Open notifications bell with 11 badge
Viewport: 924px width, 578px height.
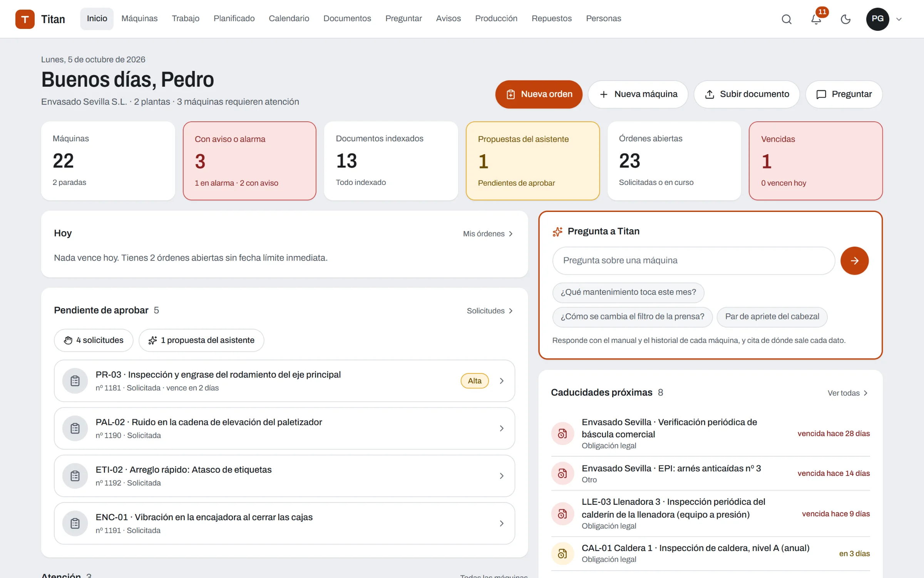(x=816, y=19)
